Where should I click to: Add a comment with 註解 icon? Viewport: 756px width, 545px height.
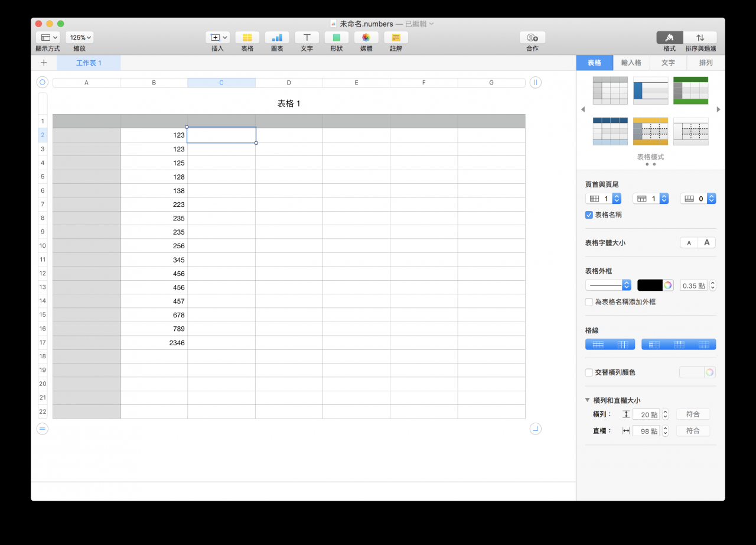tap(396, 37)
